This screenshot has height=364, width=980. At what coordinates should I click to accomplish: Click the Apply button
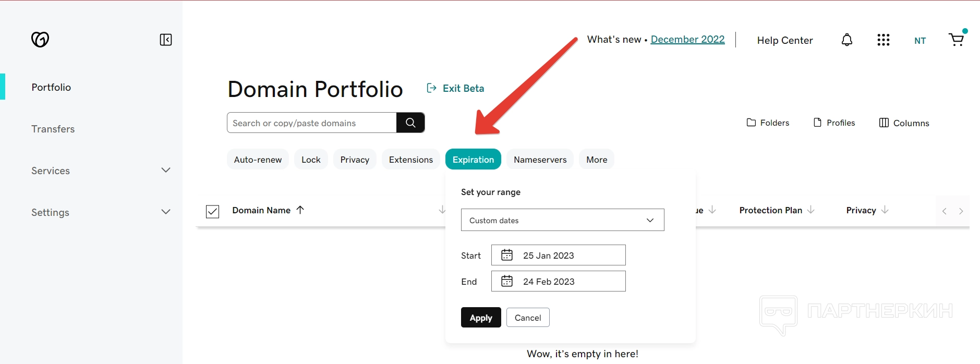click(x=480, y=318)
